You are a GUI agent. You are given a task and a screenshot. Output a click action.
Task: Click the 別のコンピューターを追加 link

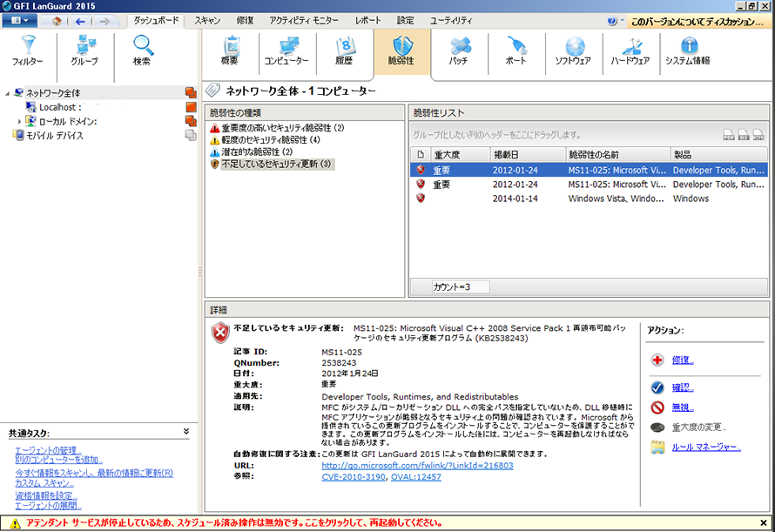click(x=58, y=460)
